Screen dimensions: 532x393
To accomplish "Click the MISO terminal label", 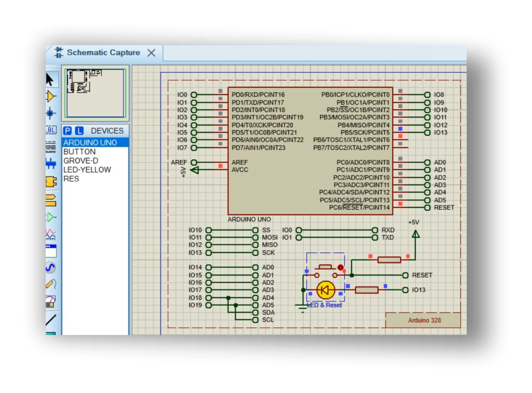I will click(x=270, y=245).
